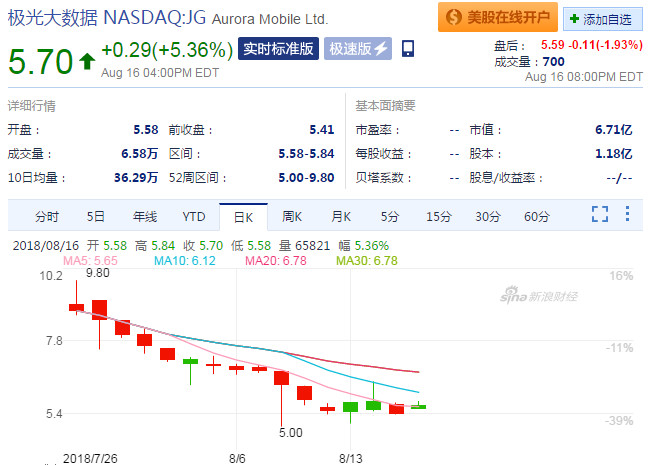Select the 分时 chart tab
The image size is (651, 465).
pos(47,217)
